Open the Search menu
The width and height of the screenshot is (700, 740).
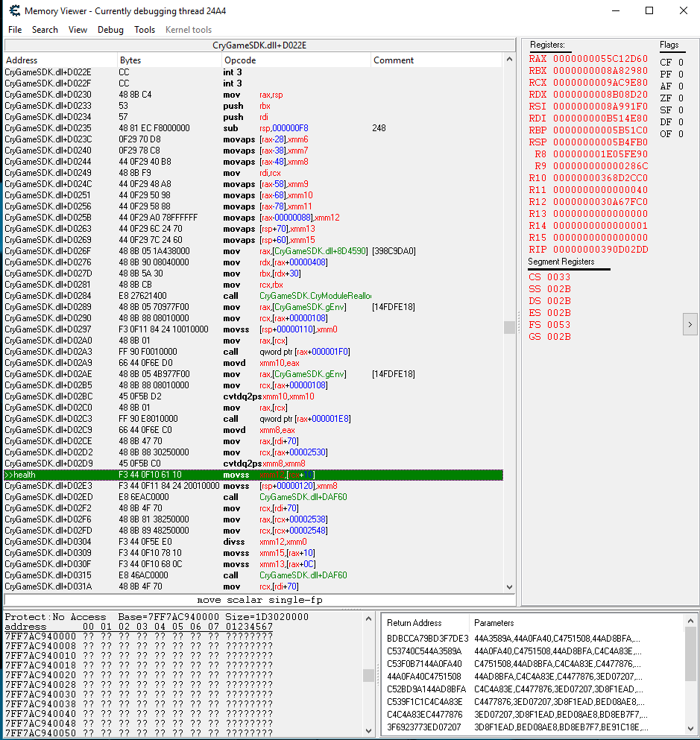pyautogui.click(x=45, y=30)
